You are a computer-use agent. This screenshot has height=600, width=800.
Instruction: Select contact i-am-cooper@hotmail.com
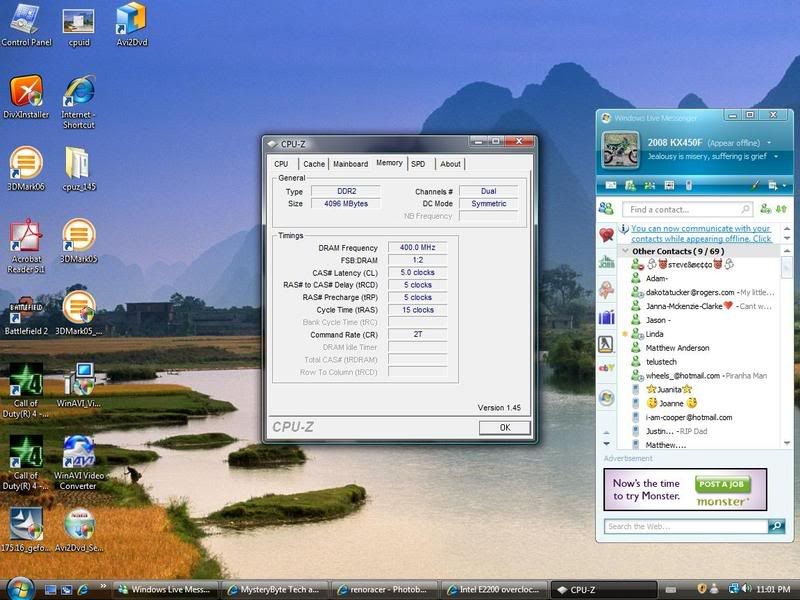(x=688, y=417)
